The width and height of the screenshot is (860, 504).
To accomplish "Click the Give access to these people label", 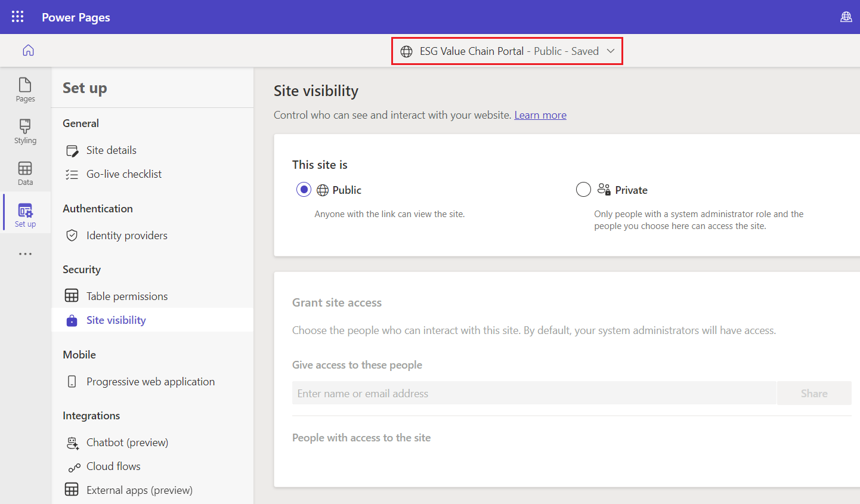I will pos(357,365).
